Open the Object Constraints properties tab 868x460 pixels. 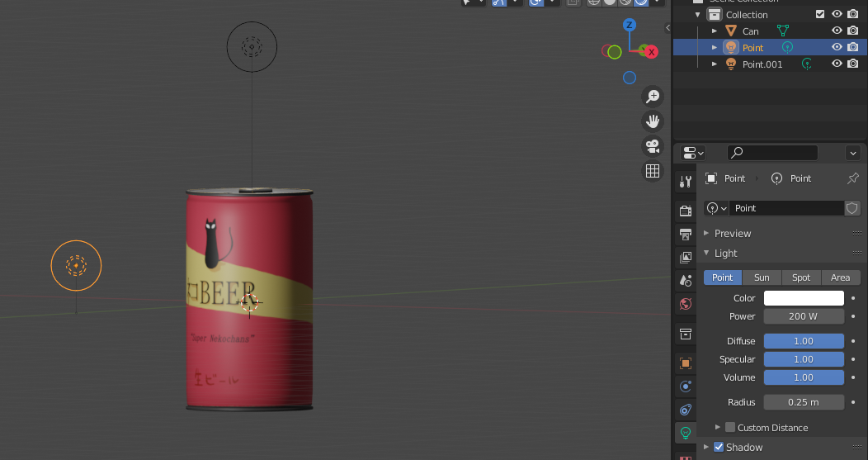click(686, 410)
